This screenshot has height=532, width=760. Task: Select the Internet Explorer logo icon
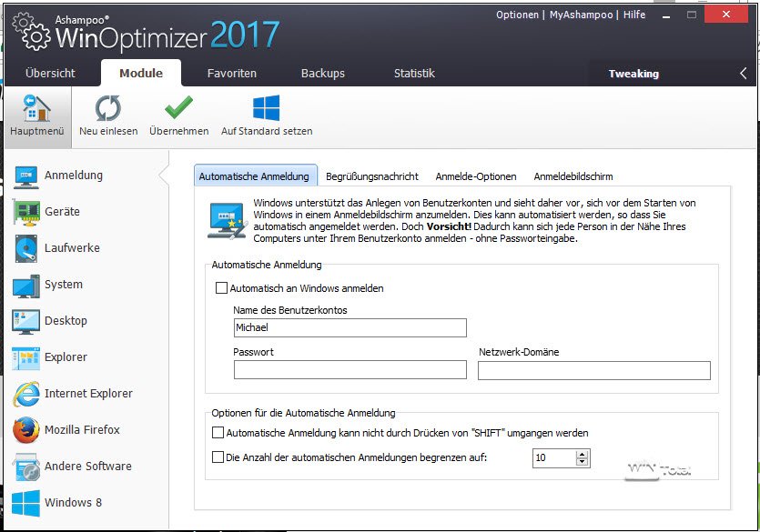tap(26, 394)
